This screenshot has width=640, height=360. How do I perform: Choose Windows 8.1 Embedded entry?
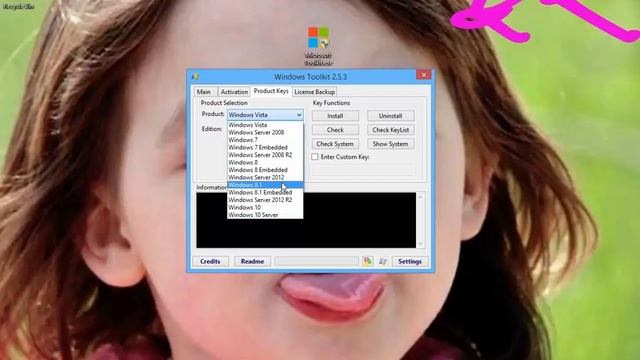[265, 192]
